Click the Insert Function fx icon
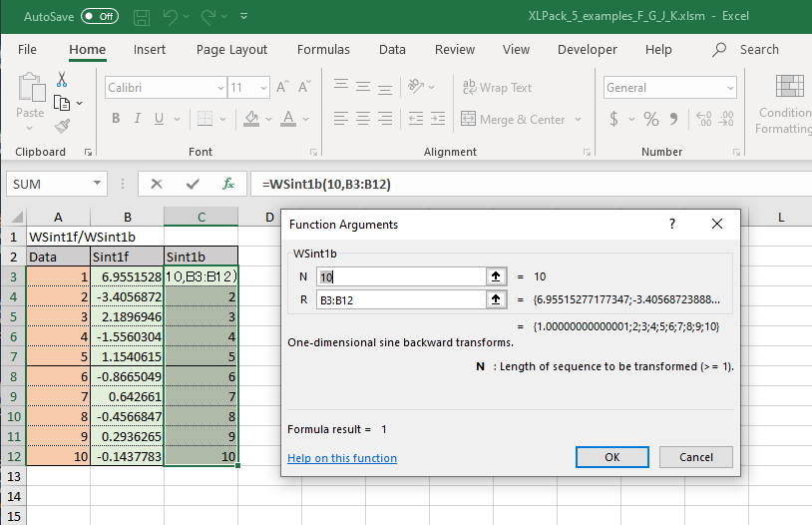The image size is (812, 525). point(228,184)
